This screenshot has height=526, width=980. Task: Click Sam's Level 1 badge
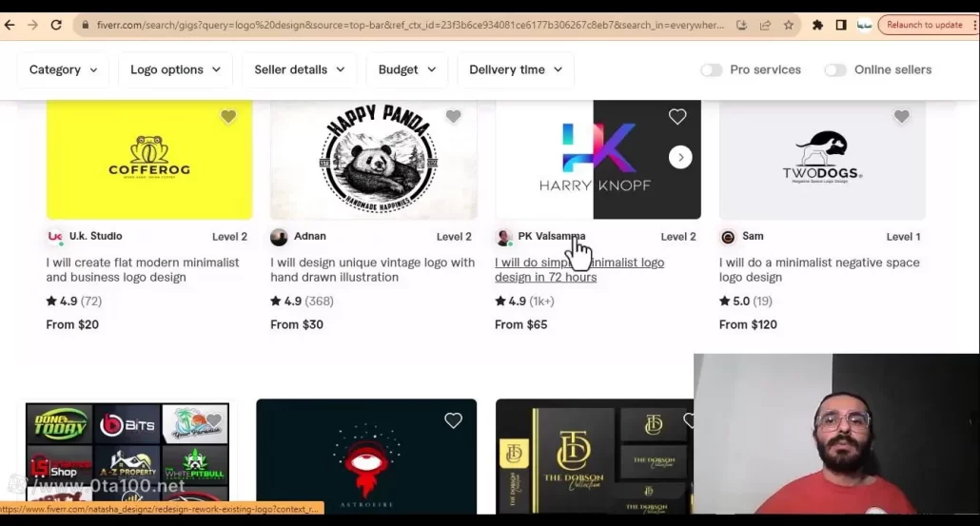pyautogui.click(x=903, y=237)
